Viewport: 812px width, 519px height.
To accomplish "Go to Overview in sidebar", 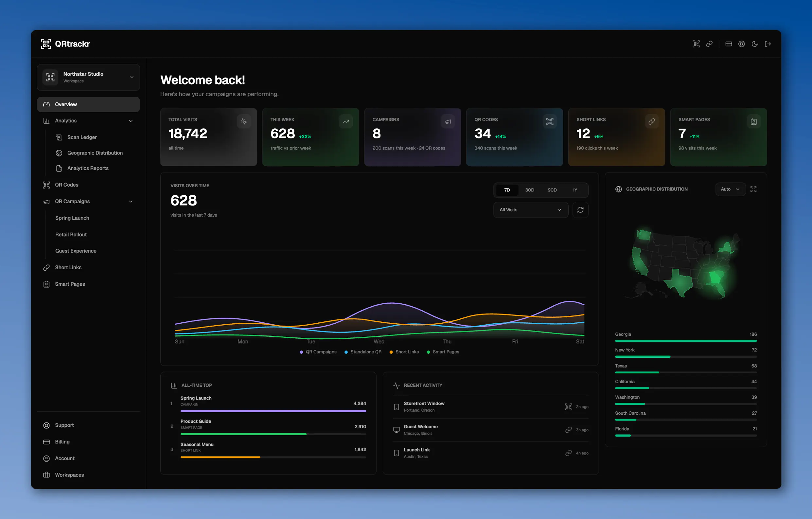I will pyautogui.click(x=88, y=104).
